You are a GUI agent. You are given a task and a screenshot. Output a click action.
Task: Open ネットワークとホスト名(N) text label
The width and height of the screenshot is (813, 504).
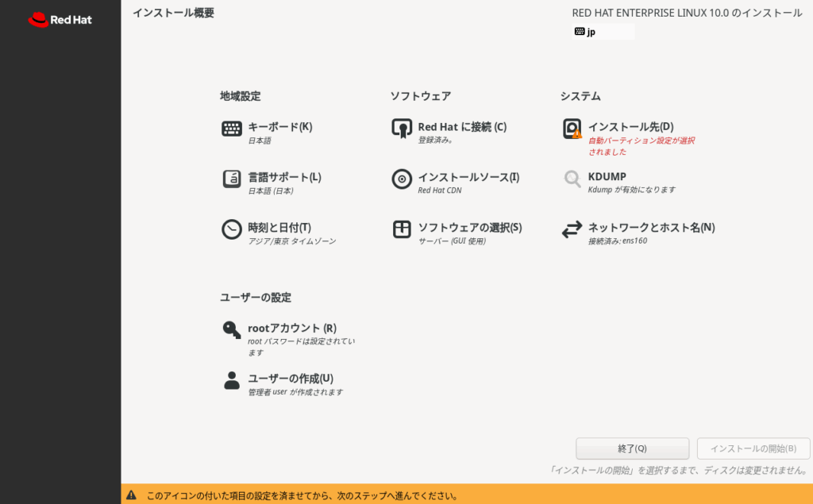pos(651,228)
